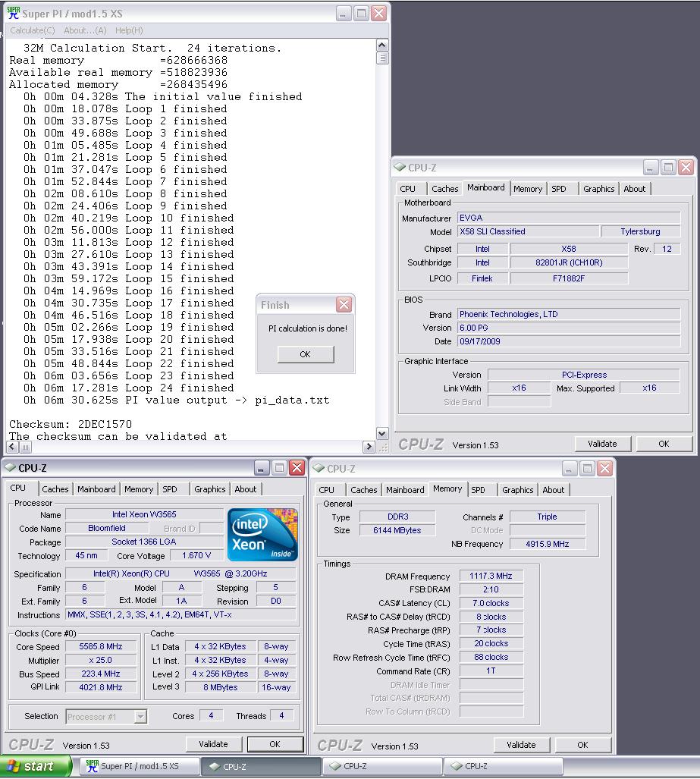
Task: Click CPU-Z icon in Memory window title
Action: pos(319,469)
